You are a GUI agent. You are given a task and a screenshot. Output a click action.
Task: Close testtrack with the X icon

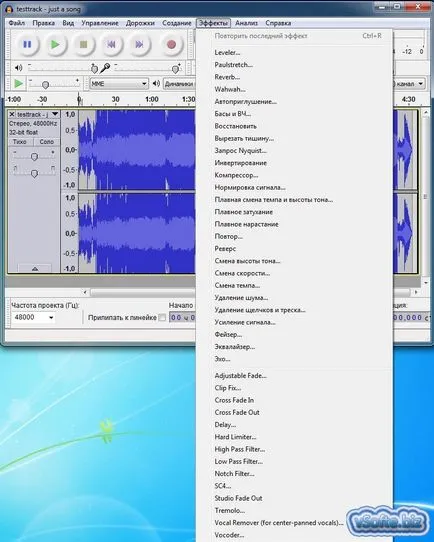point(12,114)
